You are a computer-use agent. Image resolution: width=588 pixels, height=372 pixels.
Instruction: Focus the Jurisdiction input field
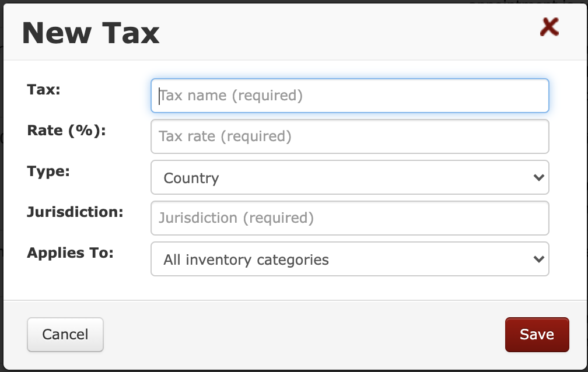click(x=350, y=218)
